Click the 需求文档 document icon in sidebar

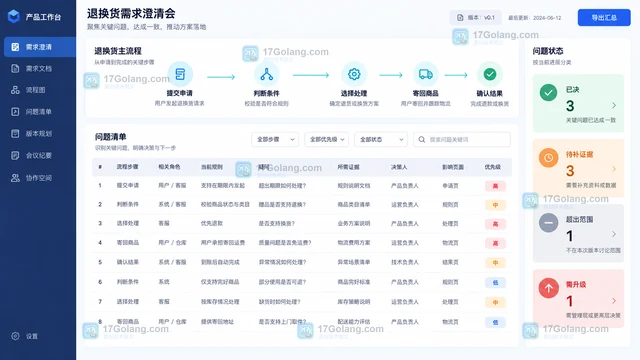pos(15,69)
